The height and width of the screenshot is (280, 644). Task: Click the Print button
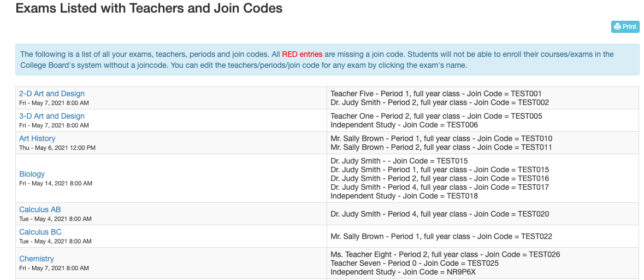click(625, 27)
